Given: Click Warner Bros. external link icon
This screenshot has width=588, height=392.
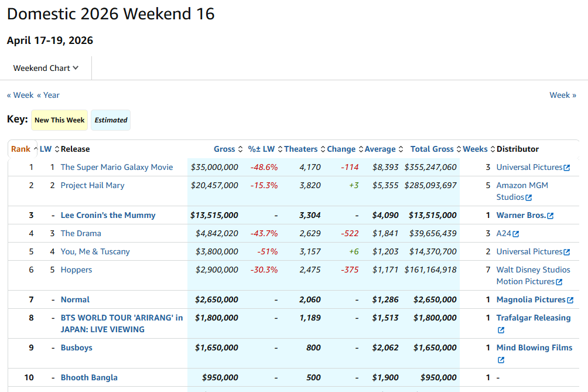Looking at the screenshot, I should 550,216.
